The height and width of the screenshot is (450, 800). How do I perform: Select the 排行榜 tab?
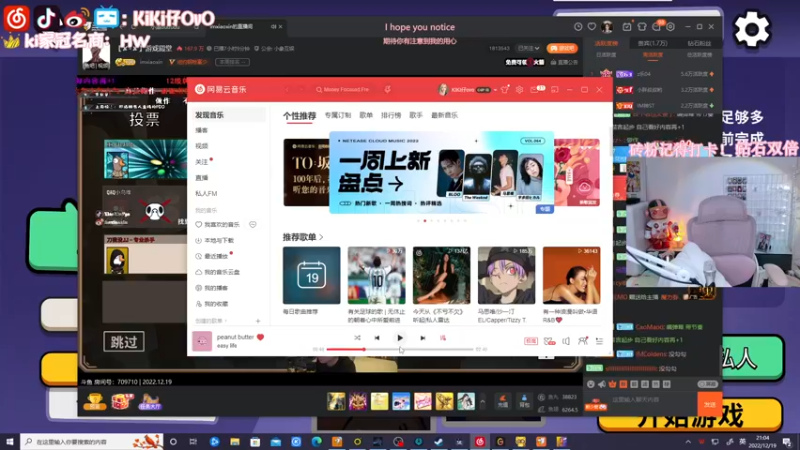391,115
